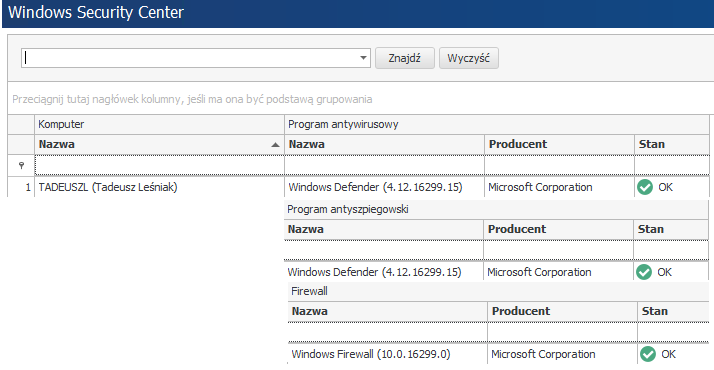
Task: Select antispyware Windows Defender (4.12.16299.15) cell
Action: 383,272
